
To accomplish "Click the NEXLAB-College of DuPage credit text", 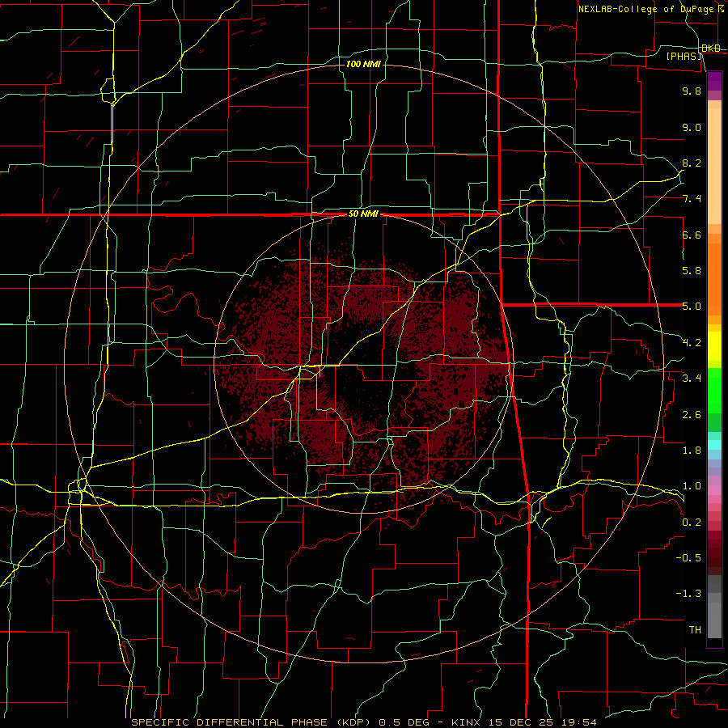I will (645, 9).
